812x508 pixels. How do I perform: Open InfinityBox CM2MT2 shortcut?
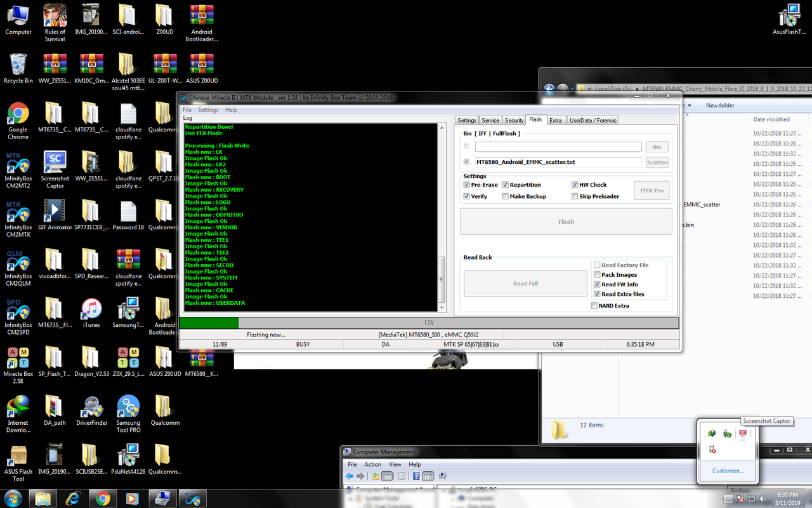pos(18,170)
